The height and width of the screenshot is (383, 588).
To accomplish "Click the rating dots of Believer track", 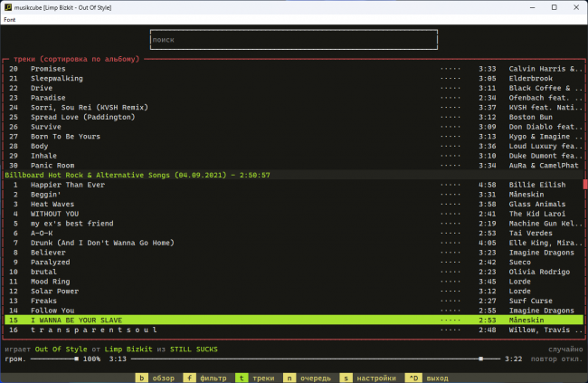I will tap(450, 253).
